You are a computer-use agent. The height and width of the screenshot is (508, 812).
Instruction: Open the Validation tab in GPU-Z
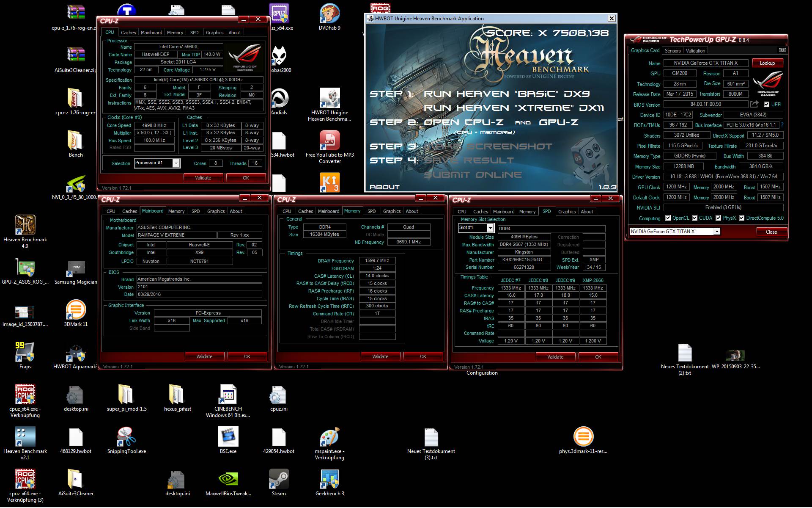695,51
